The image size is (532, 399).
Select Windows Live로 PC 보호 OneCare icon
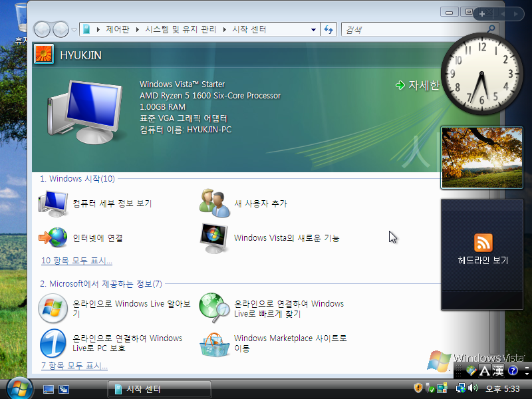point(53,342)
